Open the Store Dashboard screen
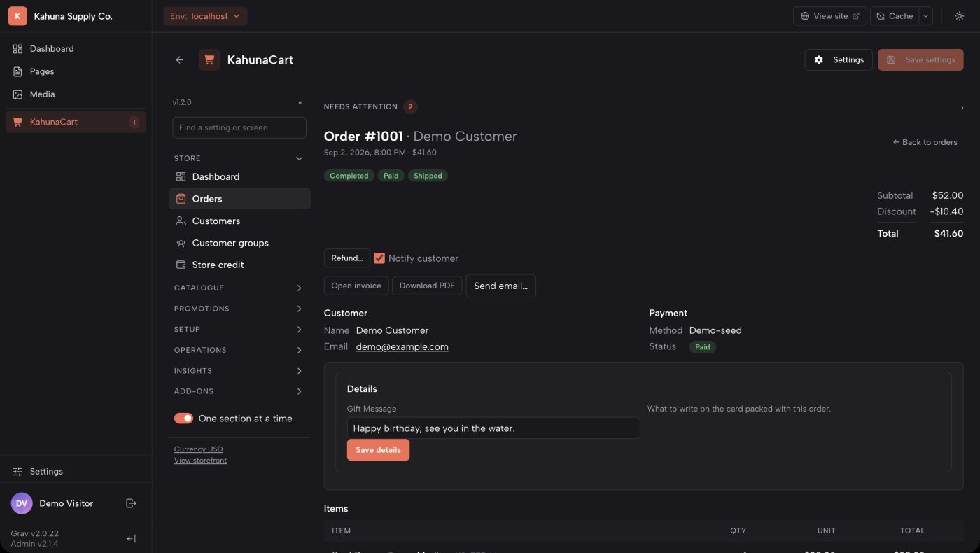The image size is (980, 553). click(239, 177)
